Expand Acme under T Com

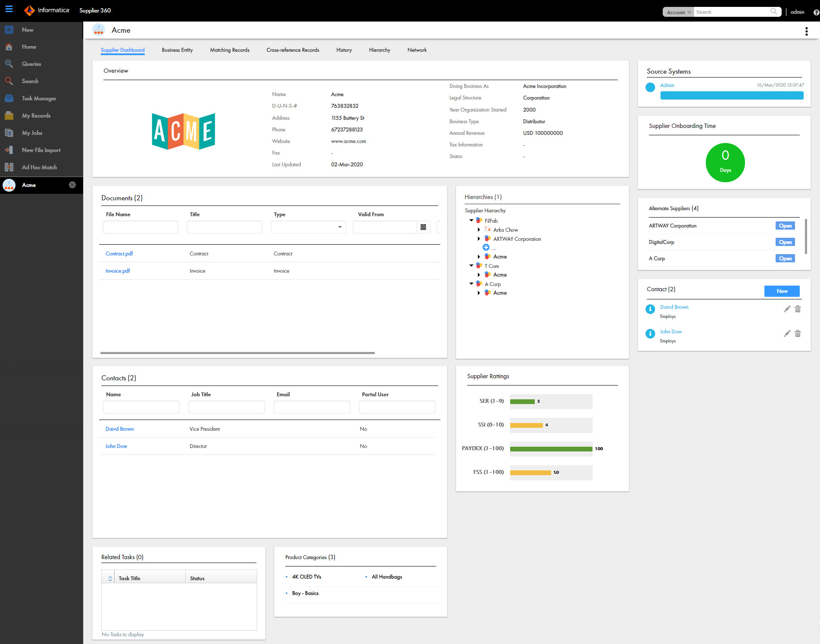479,274
